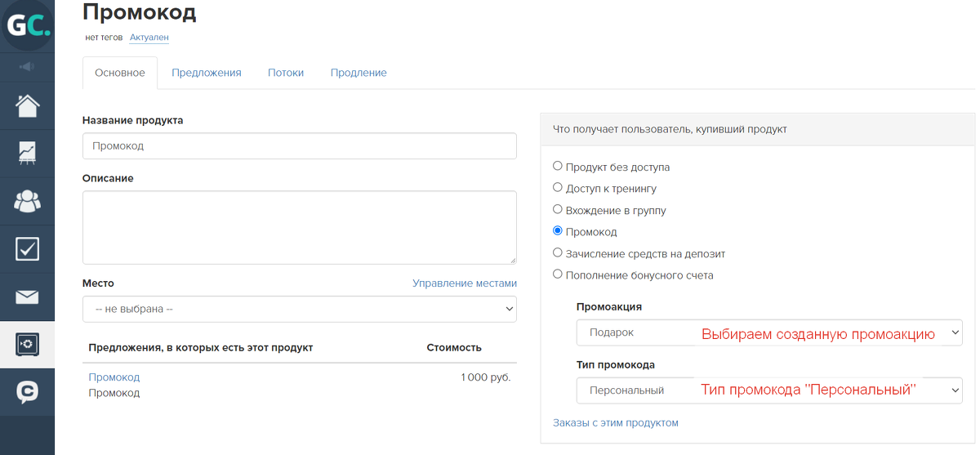Click the megaphone notifications icon
Viewport: 980px width, 455px height.
click(x=27, y=66)
